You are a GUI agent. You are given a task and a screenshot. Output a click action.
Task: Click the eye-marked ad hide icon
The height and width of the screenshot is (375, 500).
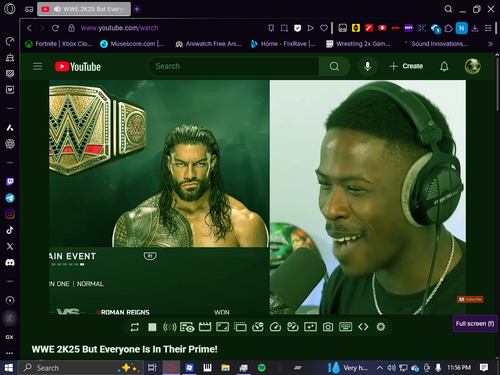tap(187, 327)
